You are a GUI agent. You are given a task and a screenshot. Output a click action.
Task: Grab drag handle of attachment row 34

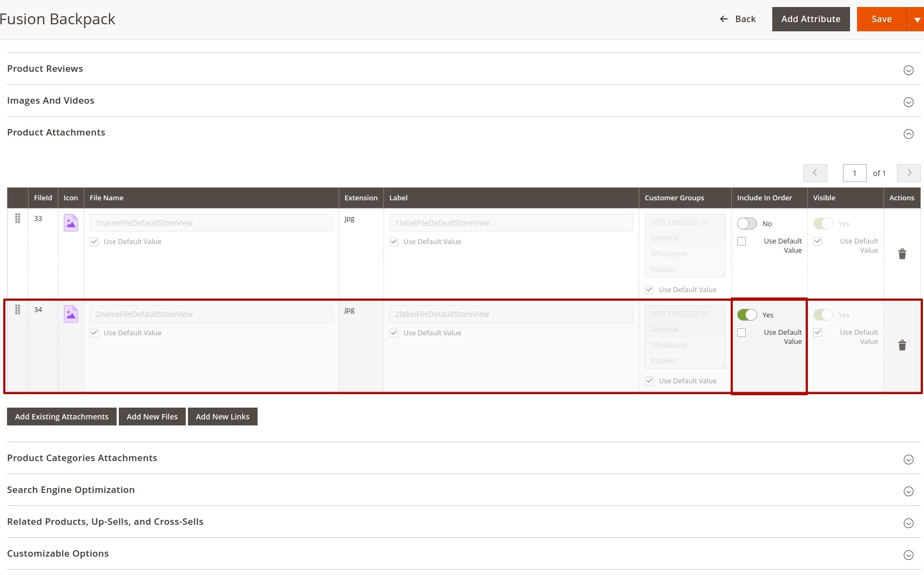[17, 309]
